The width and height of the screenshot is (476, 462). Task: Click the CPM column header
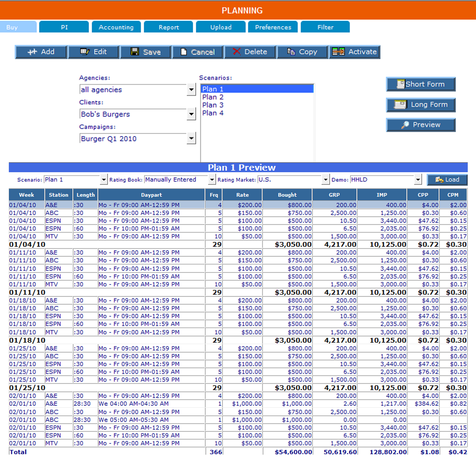(453, 195)
